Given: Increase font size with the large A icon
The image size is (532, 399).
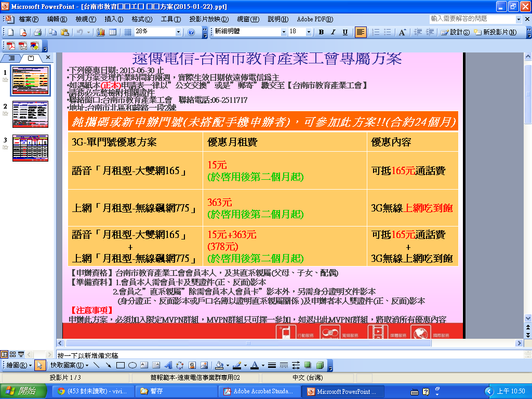Looking at the screenshot, I should click(402, 32).
